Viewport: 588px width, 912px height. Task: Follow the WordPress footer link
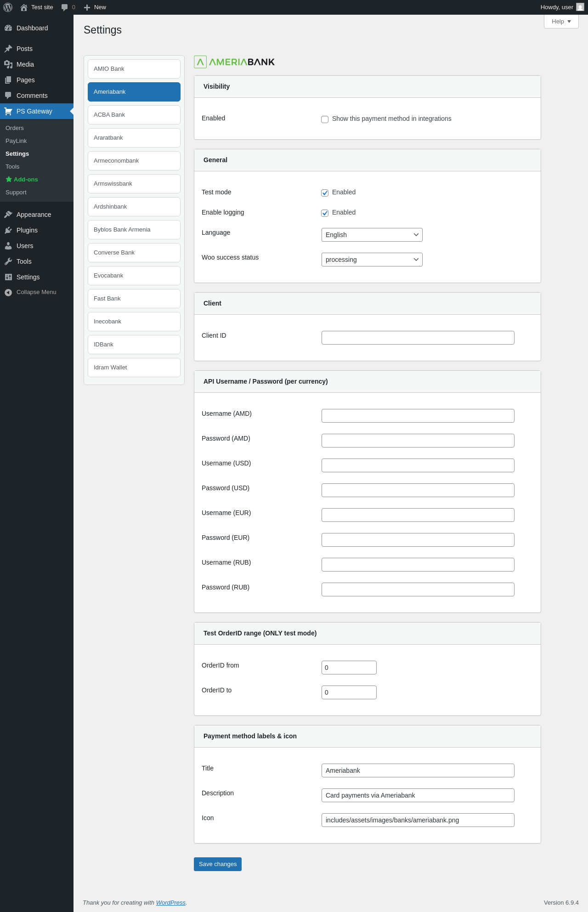[170, 903]
